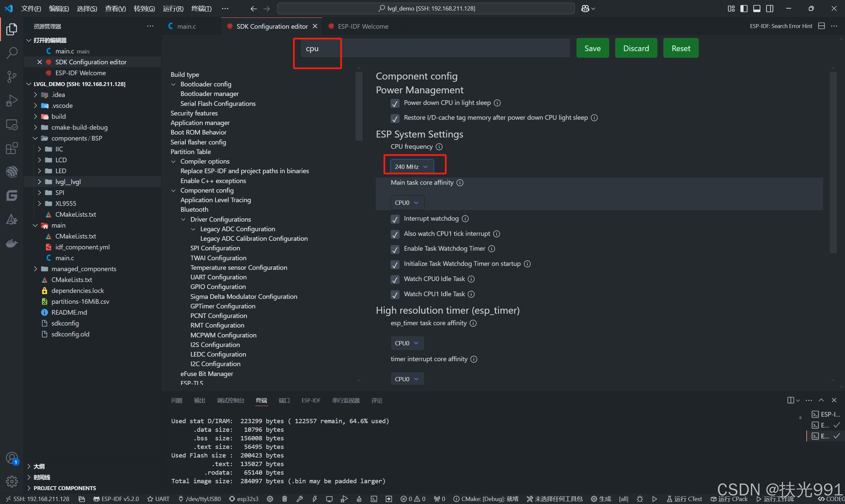This screenshot has width=845, height=504.
Task: Collapse the components/BSP folder
Action: tap(35, 138)
